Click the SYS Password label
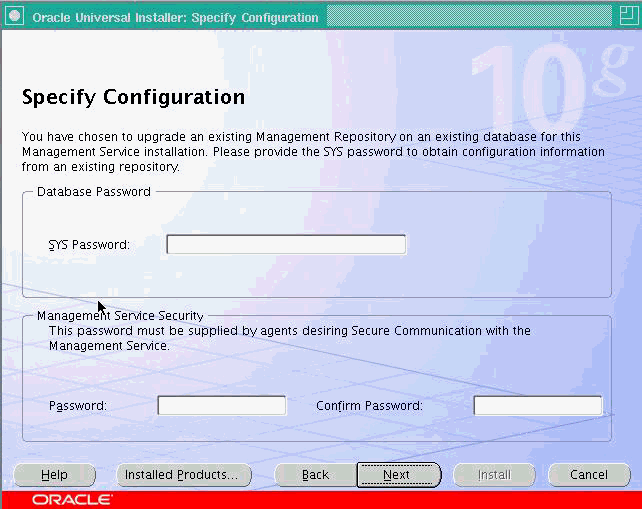Screen dimensions: 642x509 (x=89, y=245)
